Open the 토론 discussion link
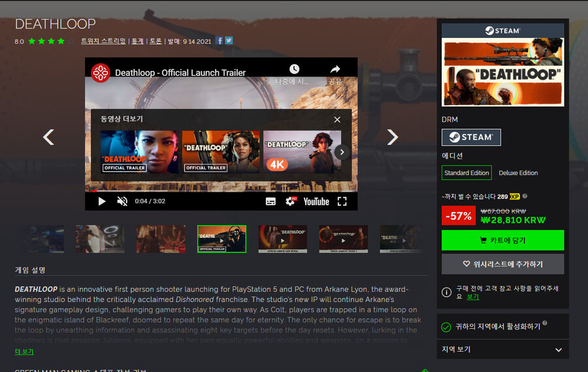 click(155, 41)
